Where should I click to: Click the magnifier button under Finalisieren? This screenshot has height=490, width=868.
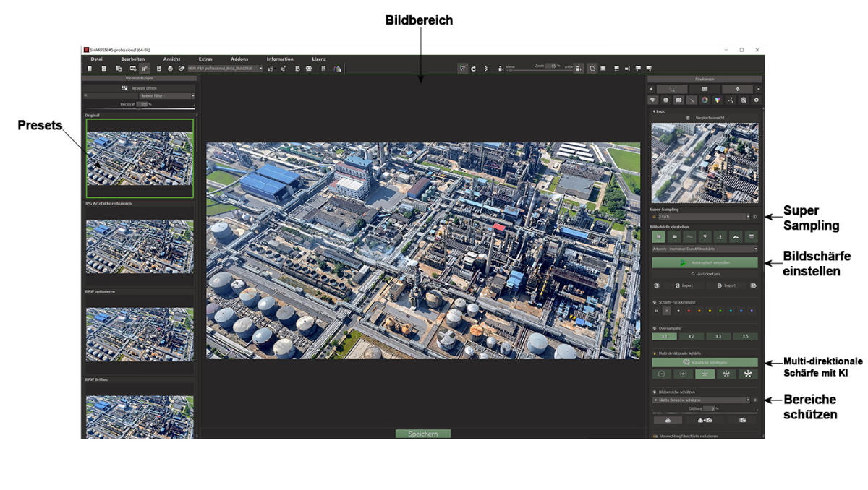click(671, 89)
